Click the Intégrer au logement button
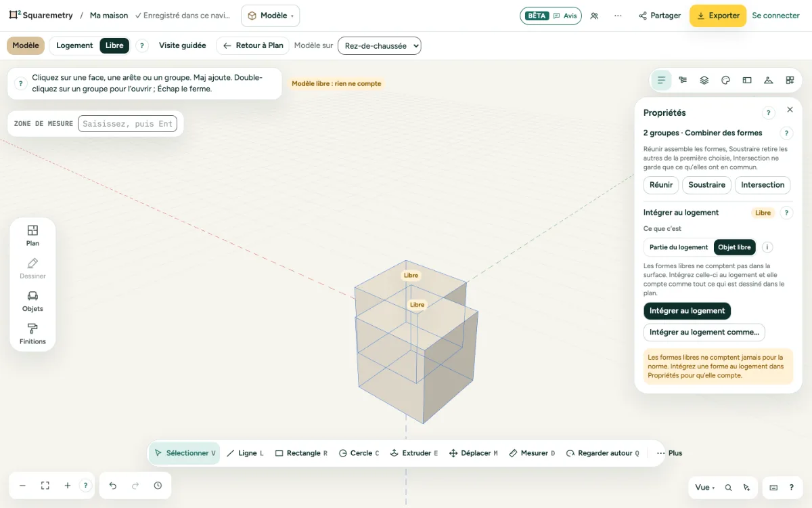 pos(687,311)
